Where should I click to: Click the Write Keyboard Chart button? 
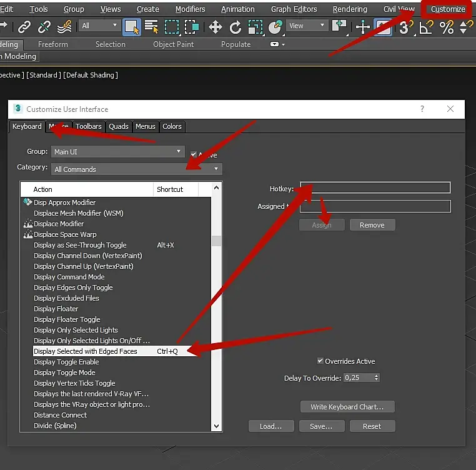pyautogui.click(x=347, y=407)
